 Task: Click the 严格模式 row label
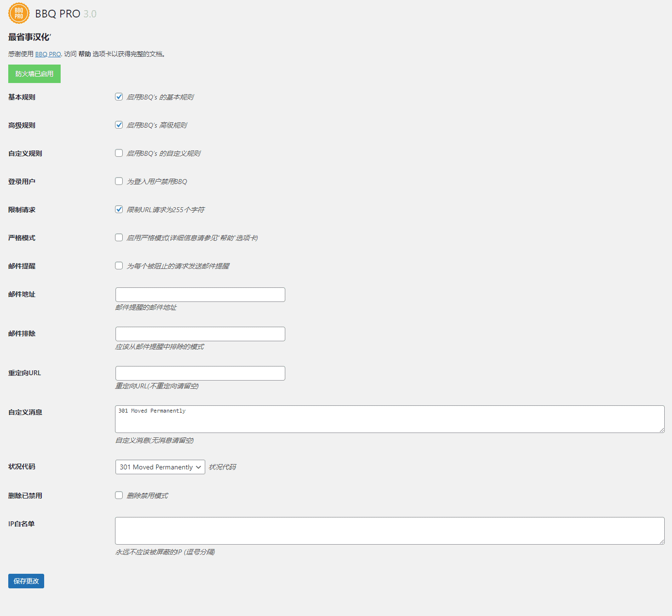point(22,238)
